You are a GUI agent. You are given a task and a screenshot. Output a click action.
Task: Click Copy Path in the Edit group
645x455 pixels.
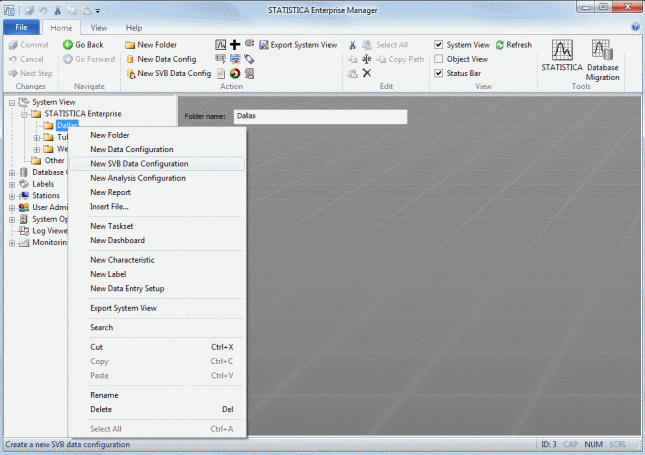[400, 59]
